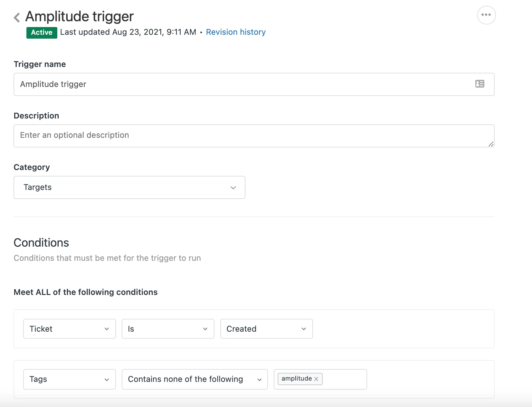The image size is (532, 407).
Task: Click the Active status badge
Action: [42, 33]
